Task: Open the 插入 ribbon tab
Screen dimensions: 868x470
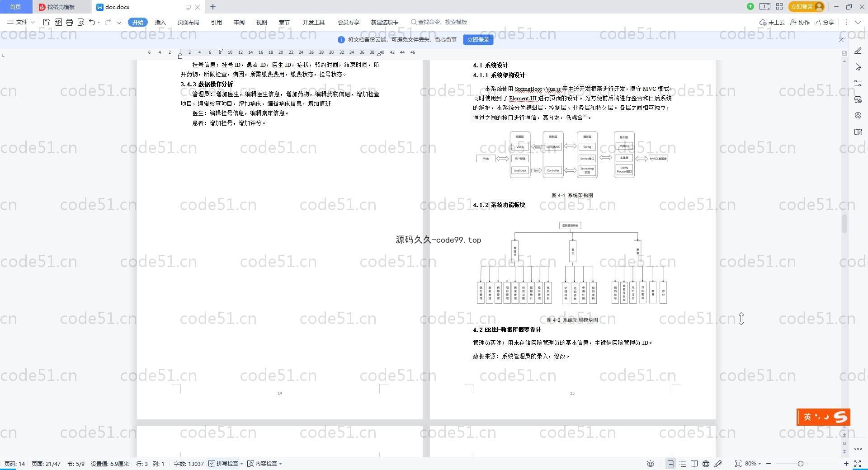Action: pos(160,22)
